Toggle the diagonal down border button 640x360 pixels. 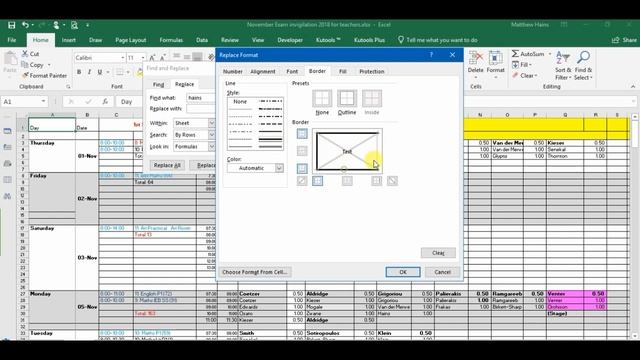click(x=392, y=181)
